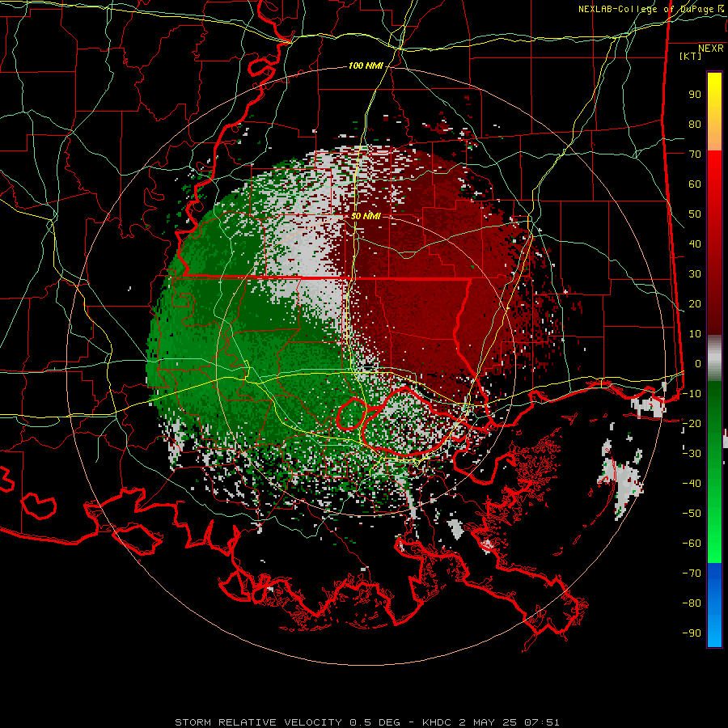Click the 70 value on velocity scale
728x728 pixels.
pyautogui.click(x=695, y=154)
